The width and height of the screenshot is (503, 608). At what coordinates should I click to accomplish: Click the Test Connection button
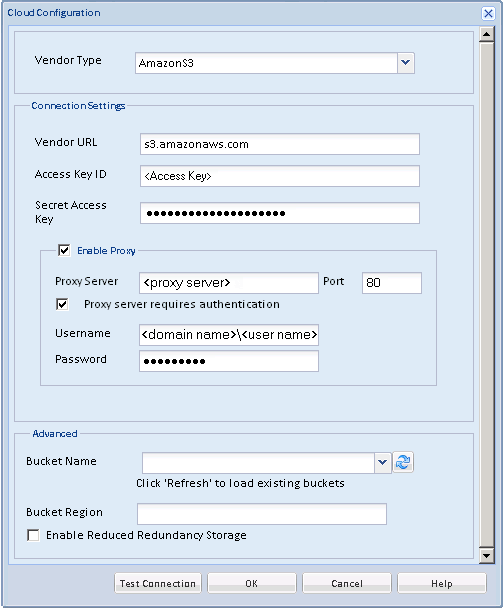tap(158, 583)
